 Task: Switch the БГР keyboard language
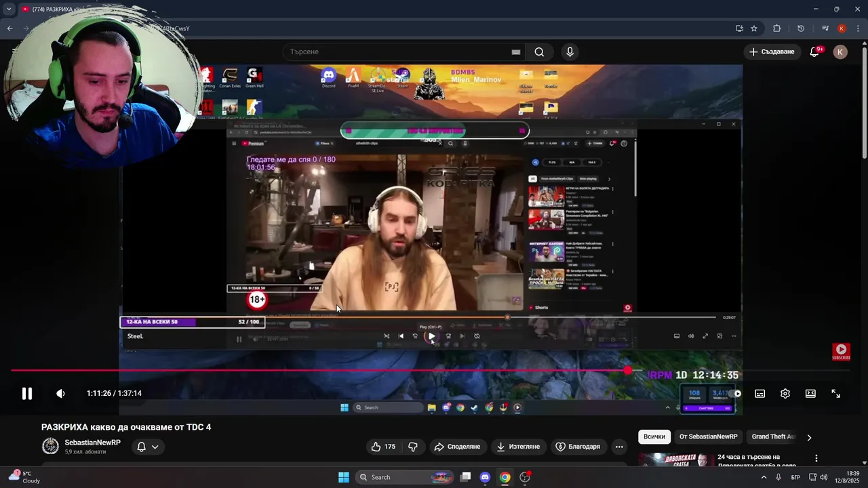click(x=795, y=477)
